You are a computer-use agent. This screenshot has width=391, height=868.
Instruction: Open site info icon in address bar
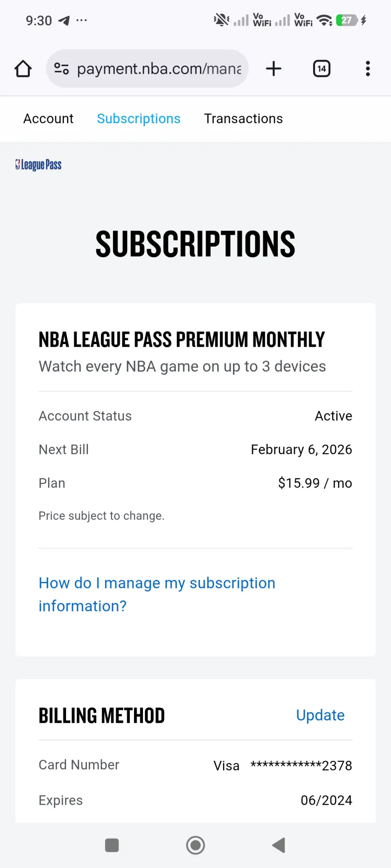(62, 69)
